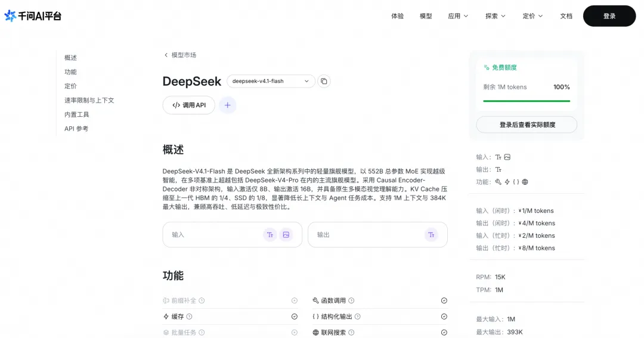Jump to 速率限制与上下文 in the left sidebar
The image size is (644, 338).
tap(89, 100)
